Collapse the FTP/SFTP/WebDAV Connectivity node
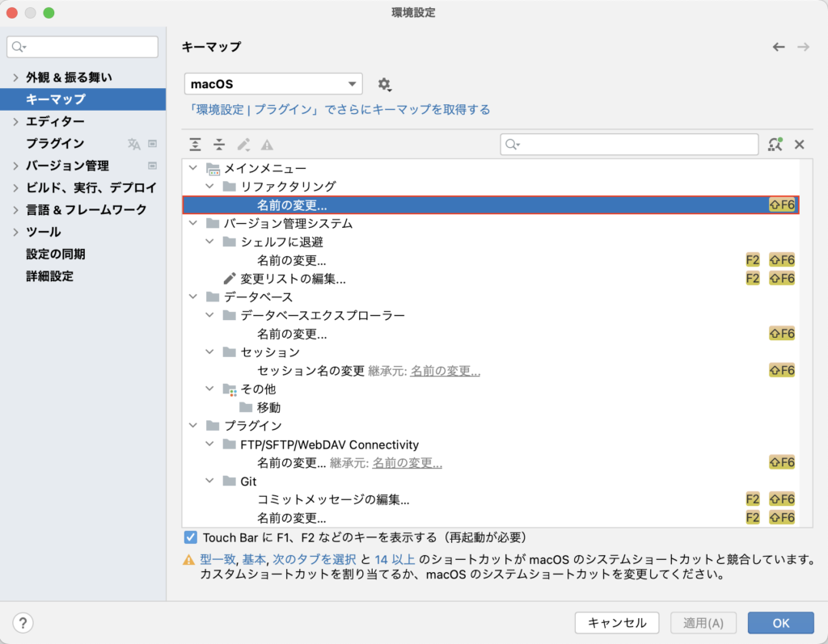This screenshot has height=644, width=828. tap(209, 444)
